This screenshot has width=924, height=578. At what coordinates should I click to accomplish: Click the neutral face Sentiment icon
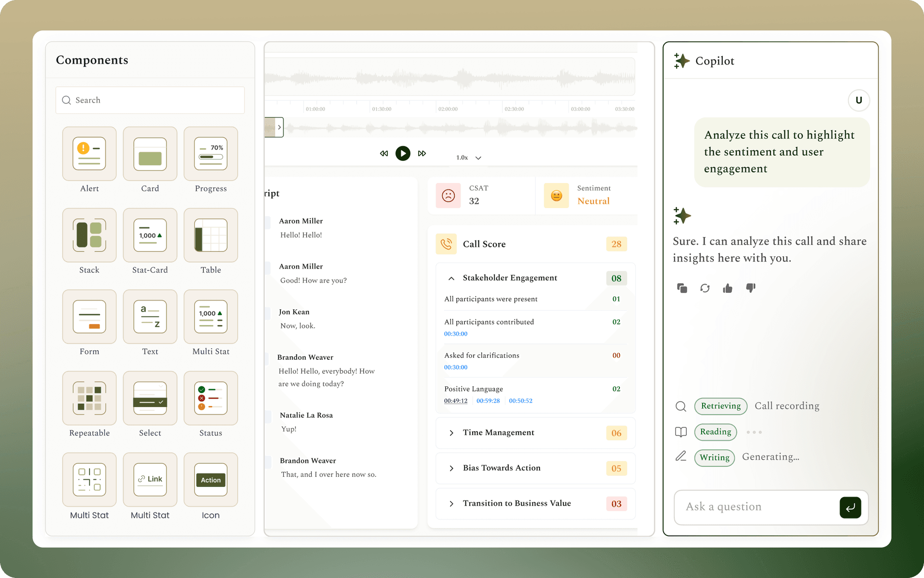click(x=556, y=195)
